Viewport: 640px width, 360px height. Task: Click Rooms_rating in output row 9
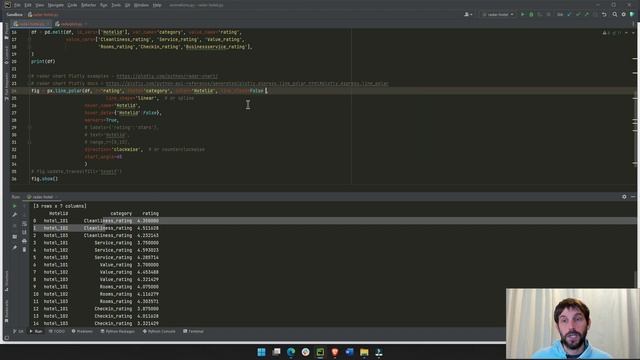coord(116,287)
